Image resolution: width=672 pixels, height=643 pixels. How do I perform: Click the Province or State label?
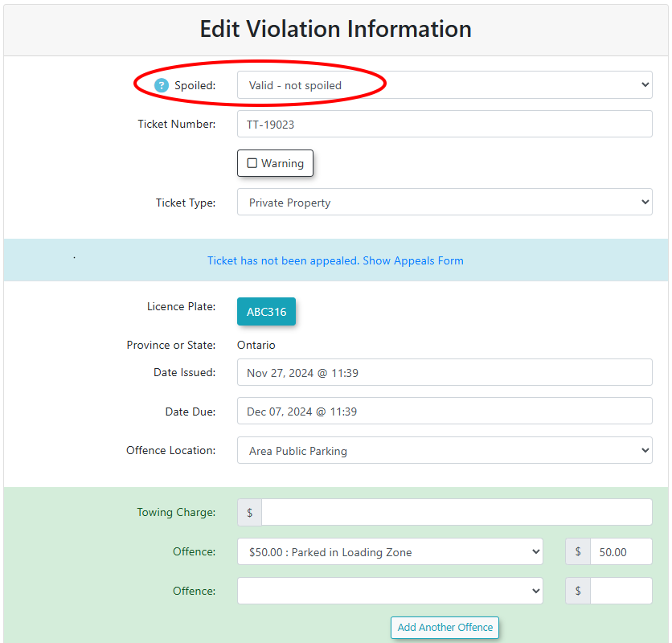171,345
